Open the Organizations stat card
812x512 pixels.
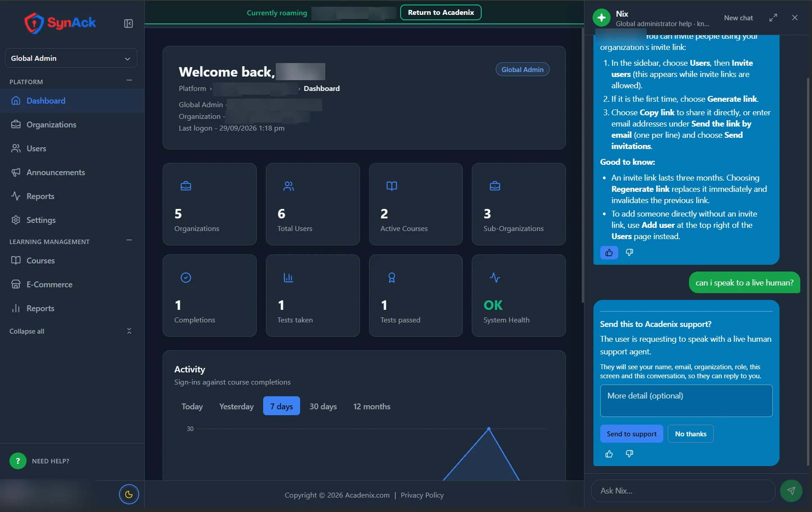coord(210,204)
